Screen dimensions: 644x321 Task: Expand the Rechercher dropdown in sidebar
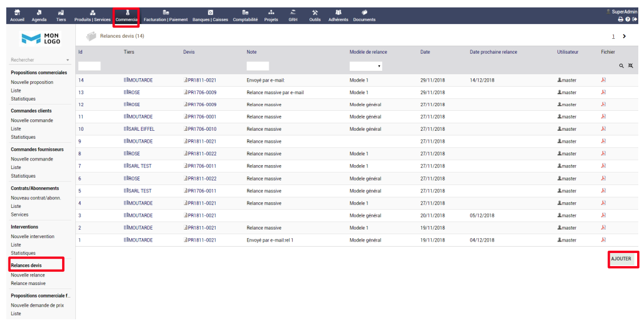(40, 60)
